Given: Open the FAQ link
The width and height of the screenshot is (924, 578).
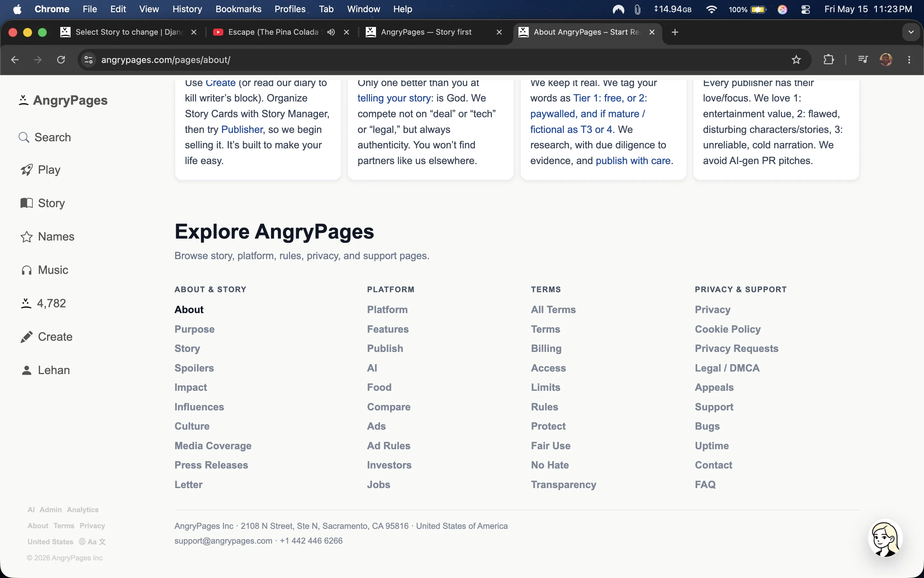Looking at the screenshot, I should click(705, 485).
